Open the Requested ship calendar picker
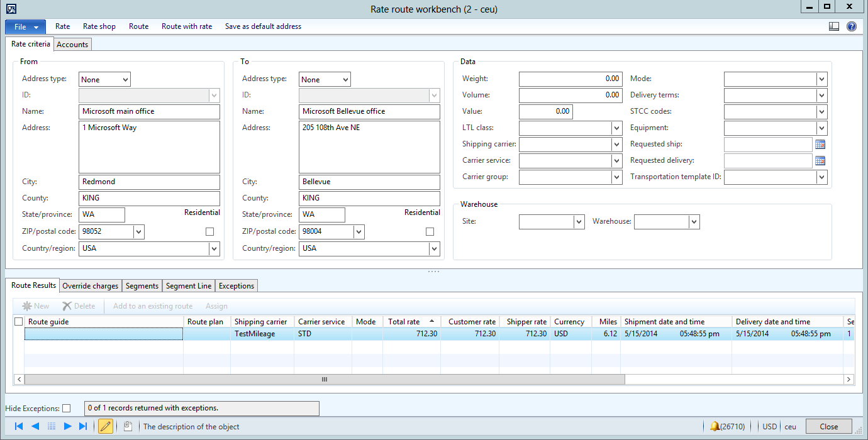The height and width of the screenshot is (440, 868). [x=820, y=144]
